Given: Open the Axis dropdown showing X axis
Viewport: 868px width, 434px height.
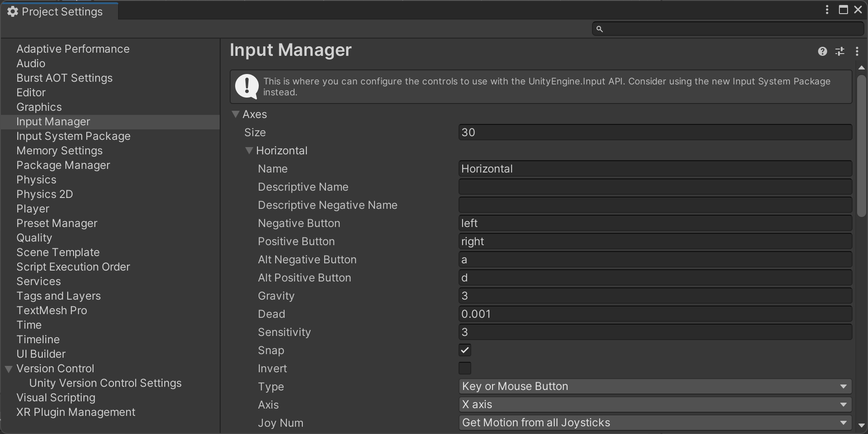Looking at the screenshot, I should click(x=655, y=404).
